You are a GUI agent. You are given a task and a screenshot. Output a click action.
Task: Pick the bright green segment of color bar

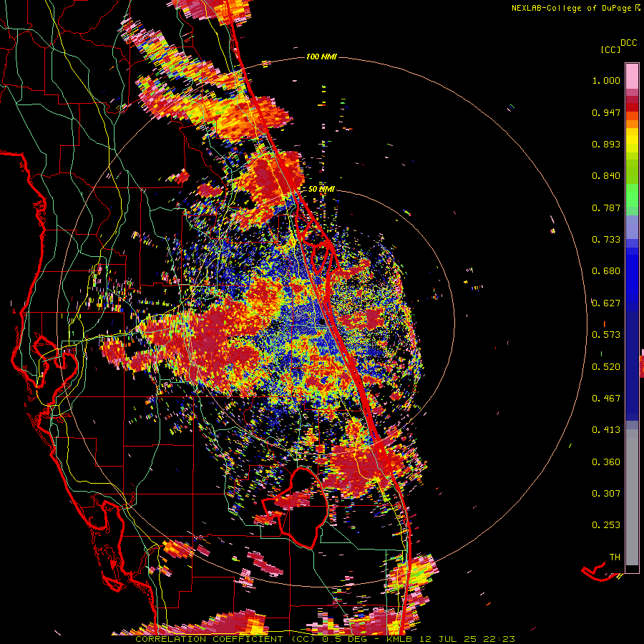(632, 195)
